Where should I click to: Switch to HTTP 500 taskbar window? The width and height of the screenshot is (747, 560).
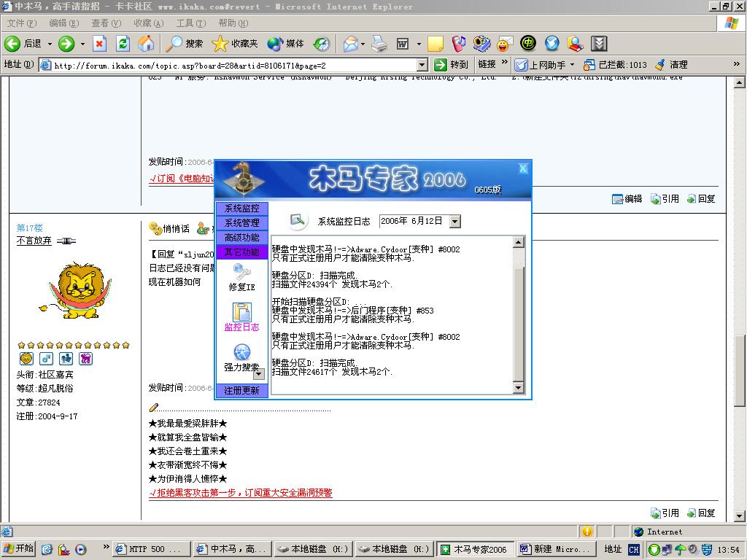[x=152, y=549]
